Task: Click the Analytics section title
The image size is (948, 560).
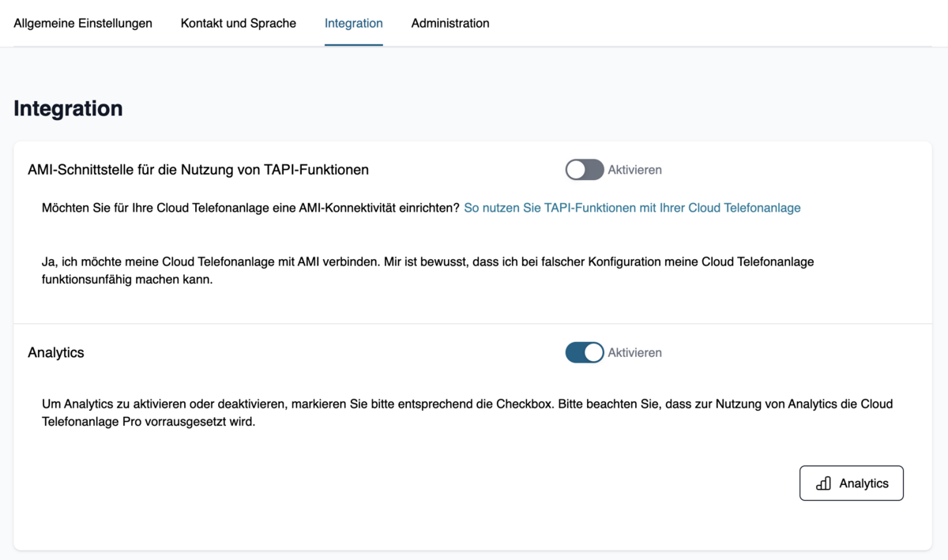Action: click(x=56, y=352)
